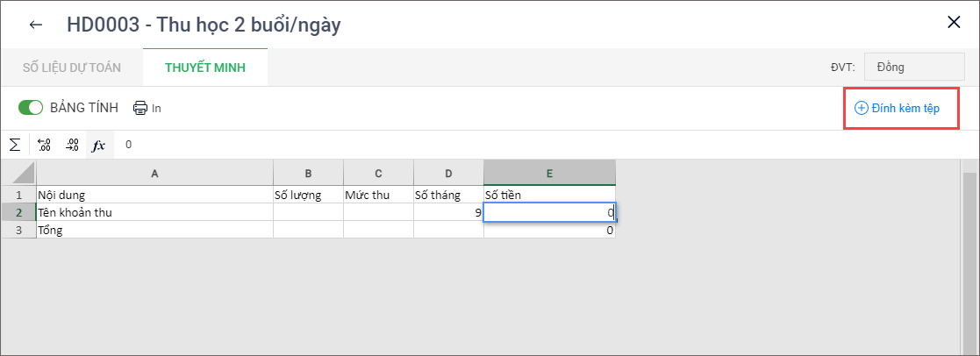Click the Sum (Σ) icon

tap(14, 145)
